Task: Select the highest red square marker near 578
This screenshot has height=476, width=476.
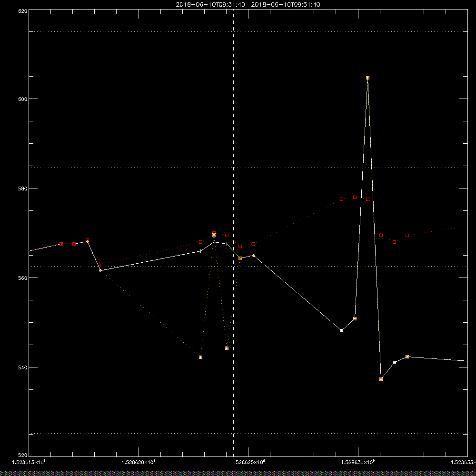Action: 355,198
